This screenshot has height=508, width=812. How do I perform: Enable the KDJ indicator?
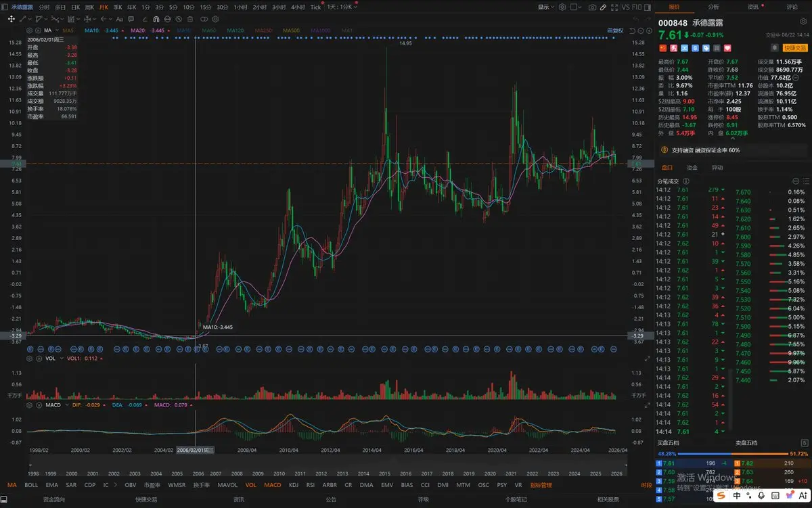(294, 485)
